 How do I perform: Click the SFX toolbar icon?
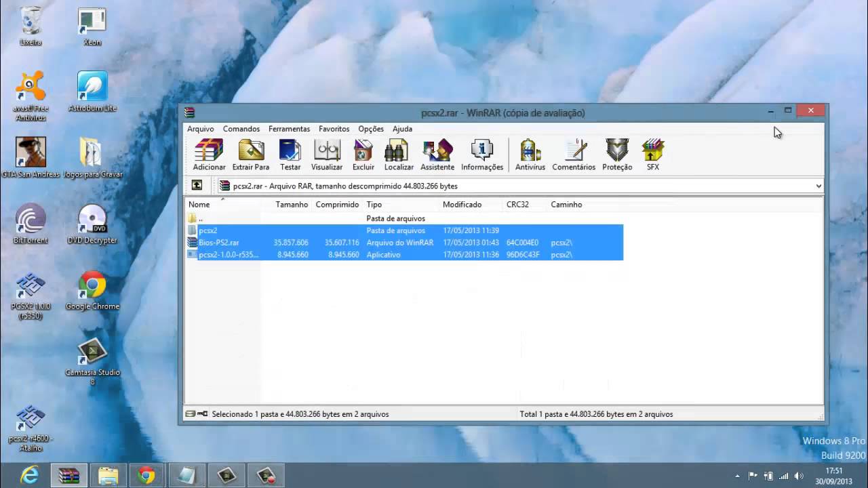pyautogui.click(x=653, y=155)
